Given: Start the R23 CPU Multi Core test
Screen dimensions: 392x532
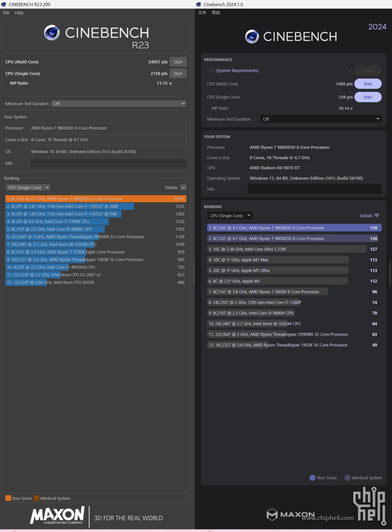Looking at the screenshot, I should pos(178,62).
